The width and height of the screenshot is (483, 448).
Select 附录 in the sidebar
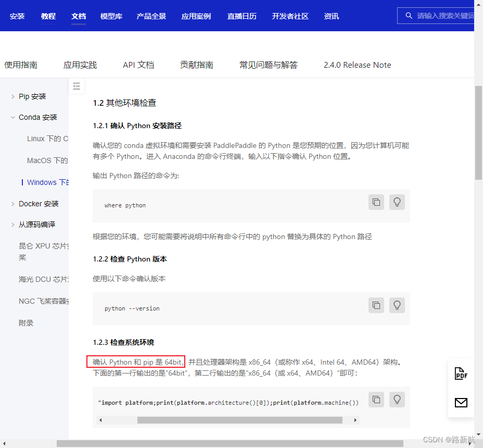point(26,322)
